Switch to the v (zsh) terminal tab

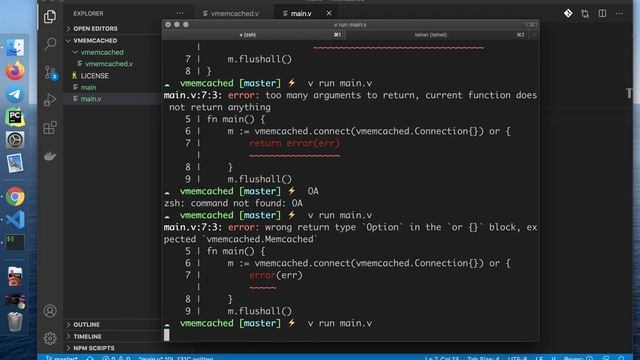pyautogui.click(x=253, y=35)
